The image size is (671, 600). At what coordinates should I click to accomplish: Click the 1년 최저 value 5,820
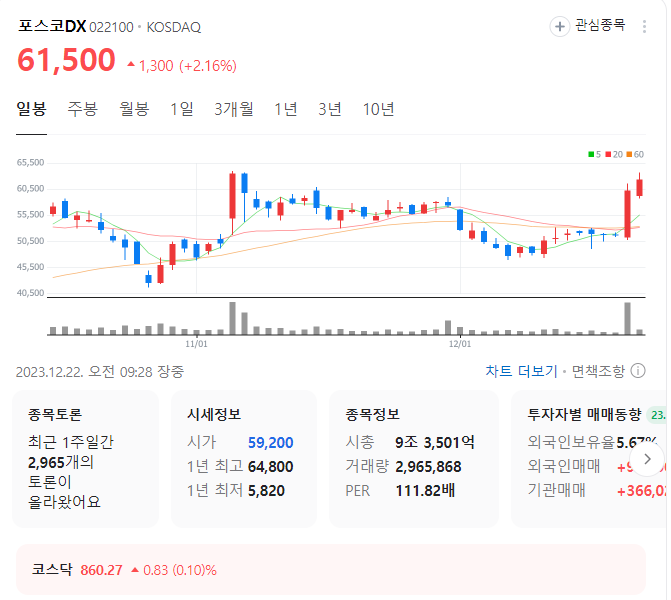point(266,490)
